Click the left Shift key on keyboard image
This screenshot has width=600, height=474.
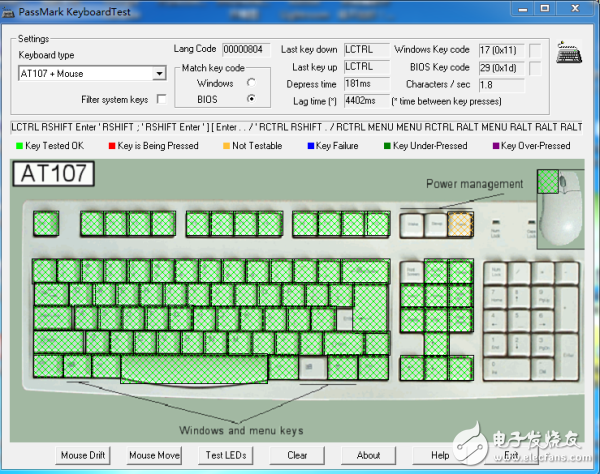[x=59, y=342]
